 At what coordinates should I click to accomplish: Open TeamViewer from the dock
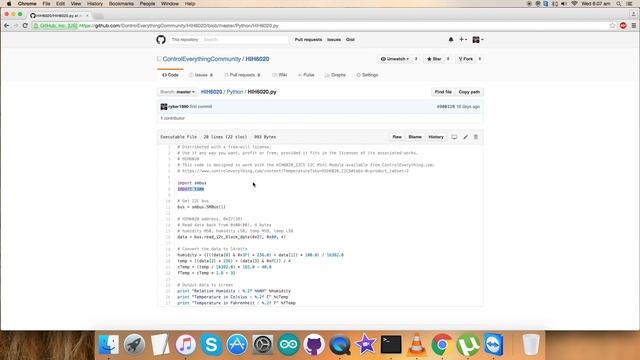pos(493,344)
